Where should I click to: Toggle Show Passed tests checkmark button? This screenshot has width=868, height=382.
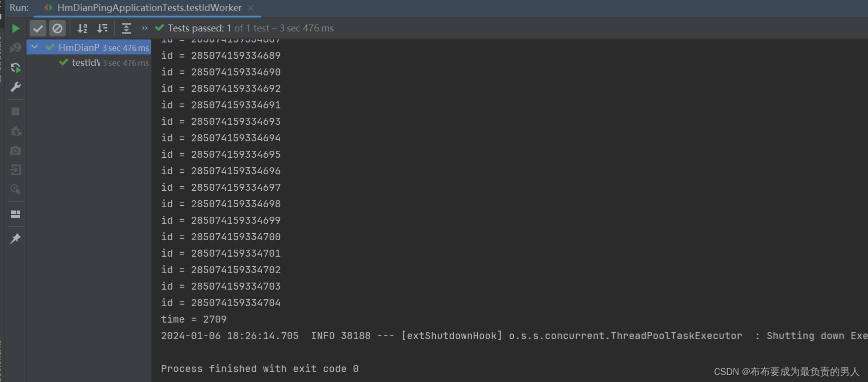pos(38,28)
